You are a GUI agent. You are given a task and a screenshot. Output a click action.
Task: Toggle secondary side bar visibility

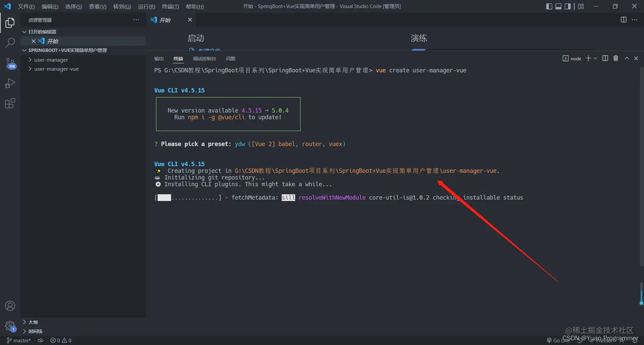(x=568, y=6)
